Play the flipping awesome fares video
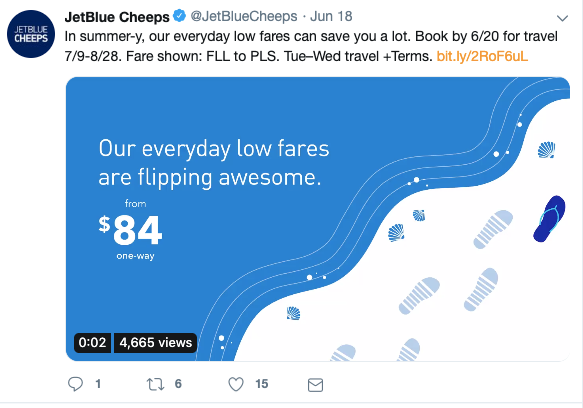Screen dimensions: 583x408 click(x=318, y=219)
